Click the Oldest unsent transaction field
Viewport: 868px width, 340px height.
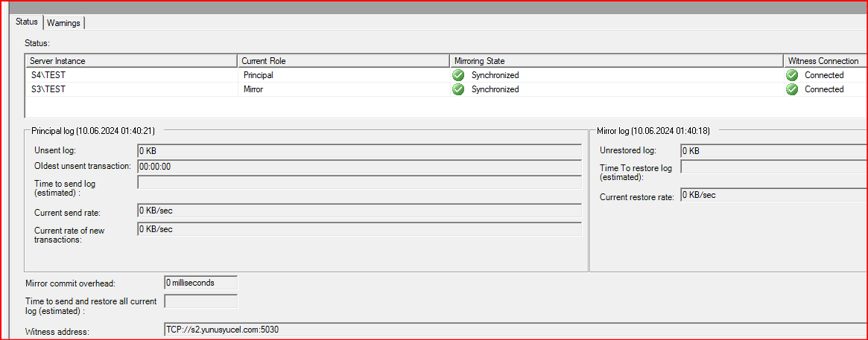pyautogui.click(x=359, y=167)
